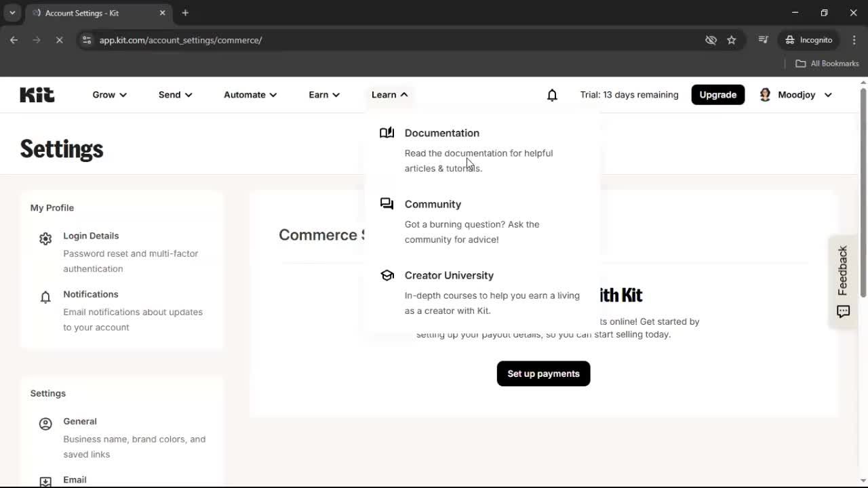Select the Documentation book icon
This screenshot has height=488, width=868.
(x=387, y=132)
